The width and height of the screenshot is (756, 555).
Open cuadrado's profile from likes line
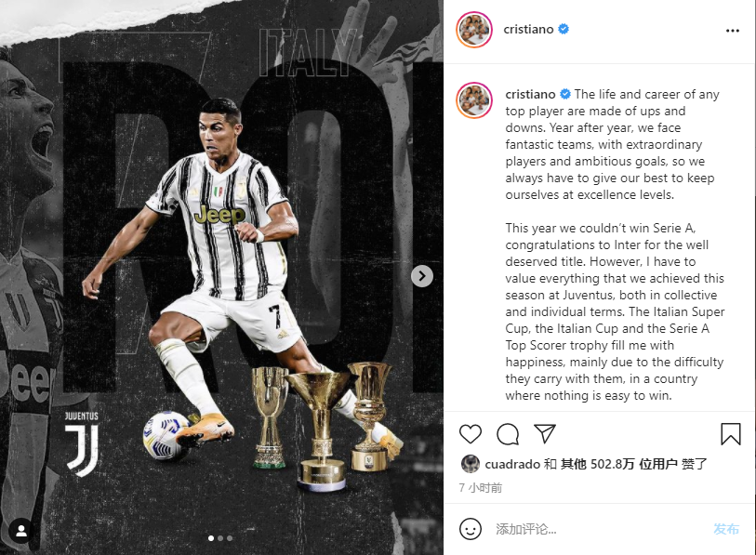point(512,464)
